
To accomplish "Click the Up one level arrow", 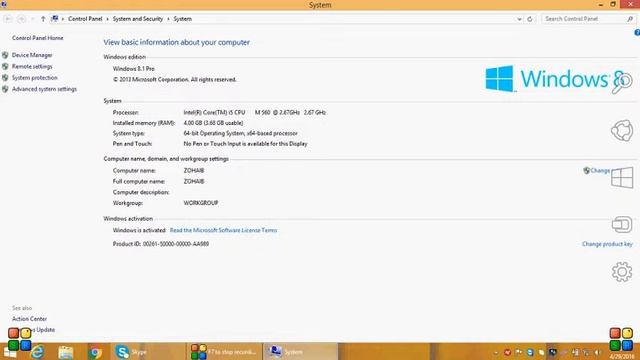I will (x=43, y=19).
